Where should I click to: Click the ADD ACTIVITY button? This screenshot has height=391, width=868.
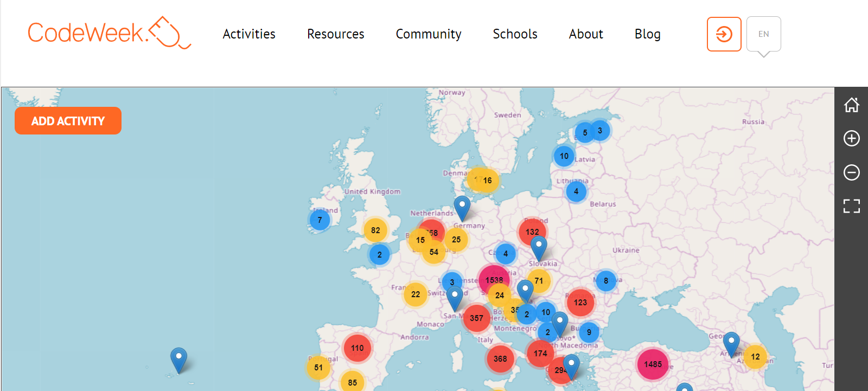coord(68,120)
